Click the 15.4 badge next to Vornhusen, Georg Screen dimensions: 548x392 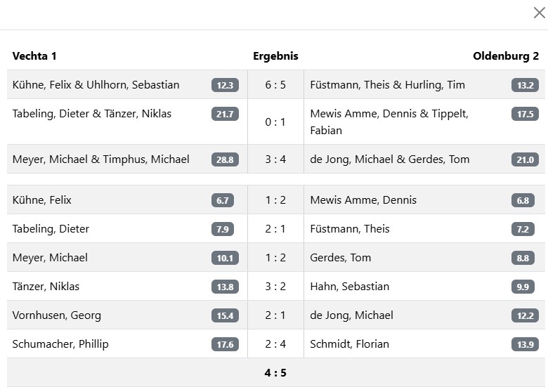tap(225, 316)
